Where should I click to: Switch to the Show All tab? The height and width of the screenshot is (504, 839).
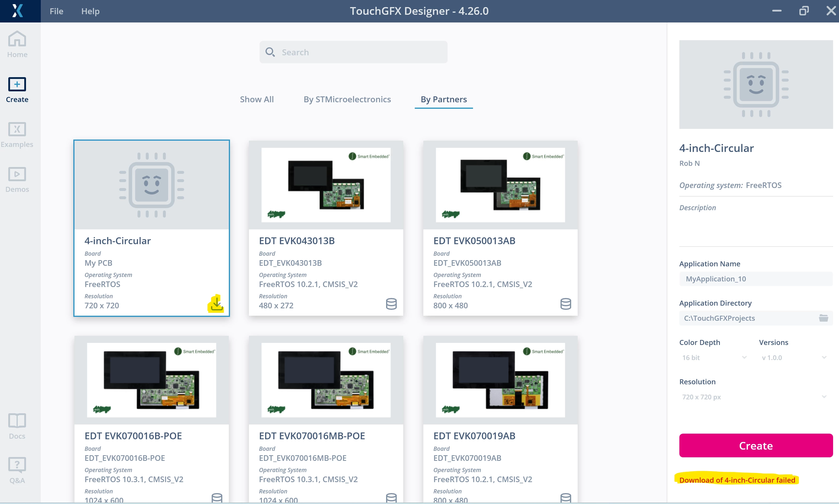click(x=257, y=99)
